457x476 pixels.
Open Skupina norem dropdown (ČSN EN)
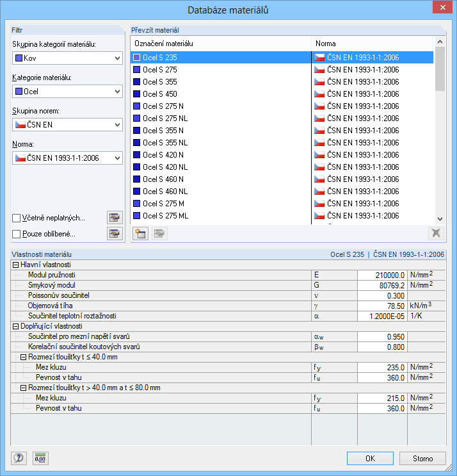coord(67,125)
